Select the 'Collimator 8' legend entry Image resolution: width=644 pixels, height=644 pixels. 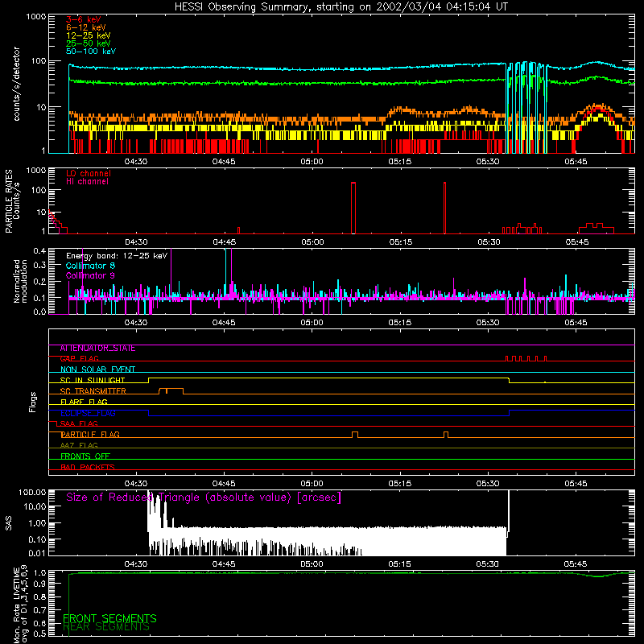[90, 266]
